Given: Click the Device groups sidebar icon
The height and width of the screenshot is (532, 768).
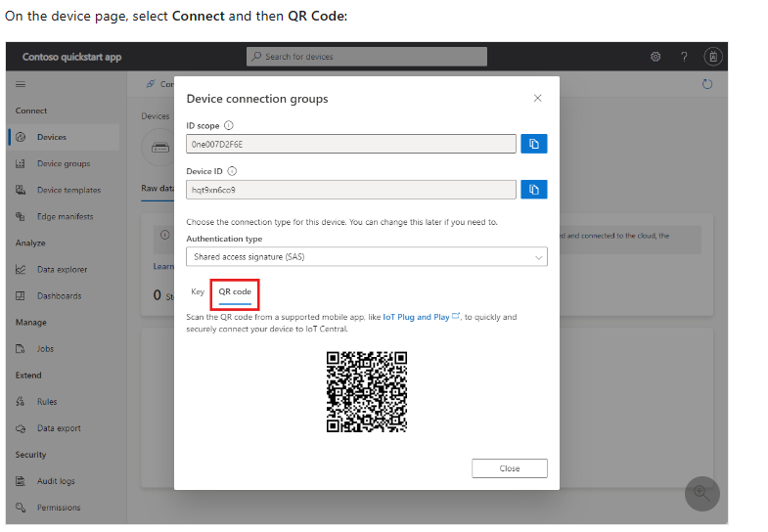Looking at the screenshot, I should (x=21, y=163).
